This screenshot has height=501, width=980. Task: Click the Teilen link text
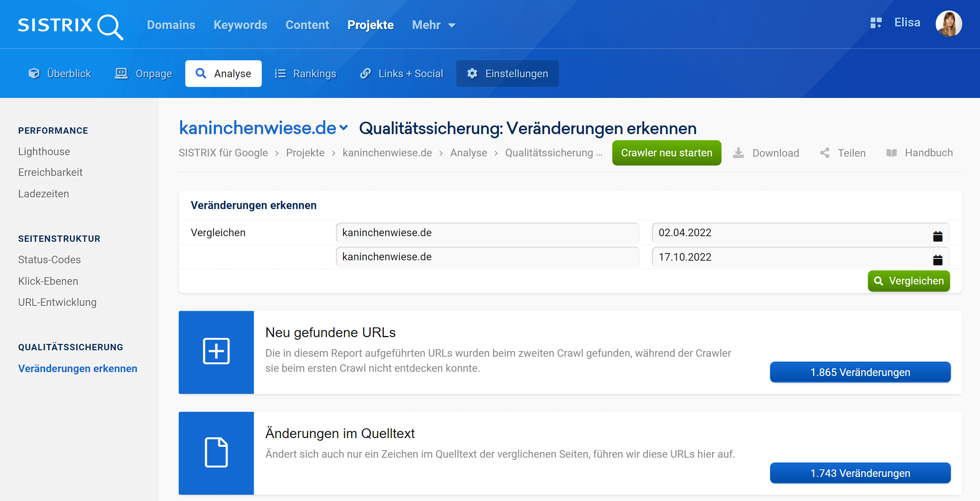coord(851,153)
